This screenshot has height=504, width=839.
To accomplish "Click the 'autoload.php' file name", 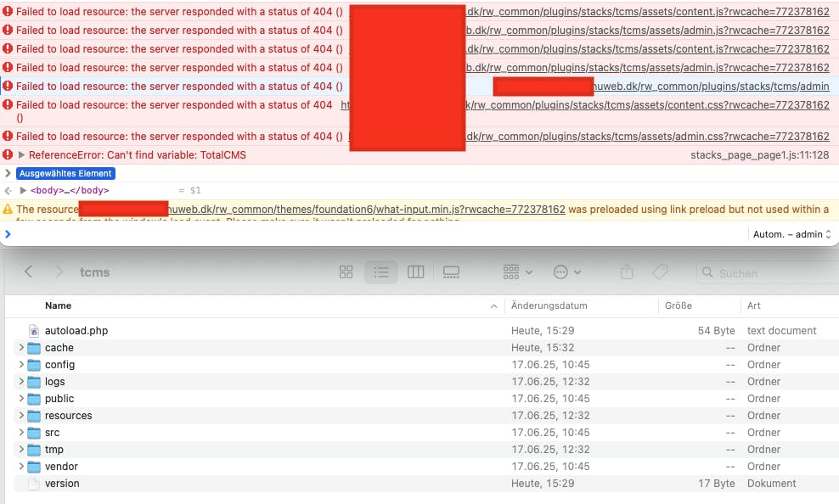I will click(76, 331).
